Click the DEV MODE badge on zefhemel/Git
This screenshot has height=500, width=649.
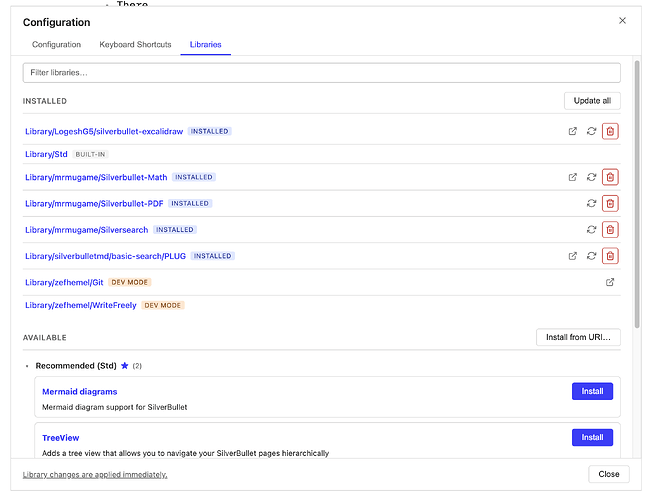pyautogui.click(x=130, y=282)
